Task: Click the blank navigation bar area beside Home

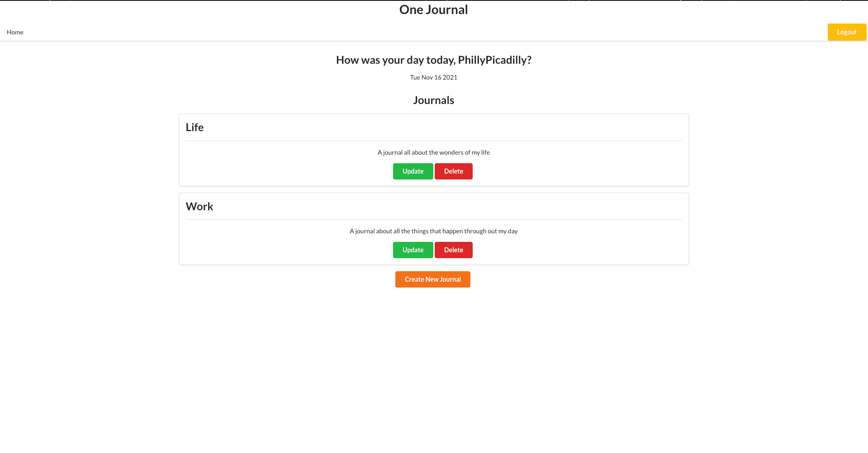Action: coord(407,32)
